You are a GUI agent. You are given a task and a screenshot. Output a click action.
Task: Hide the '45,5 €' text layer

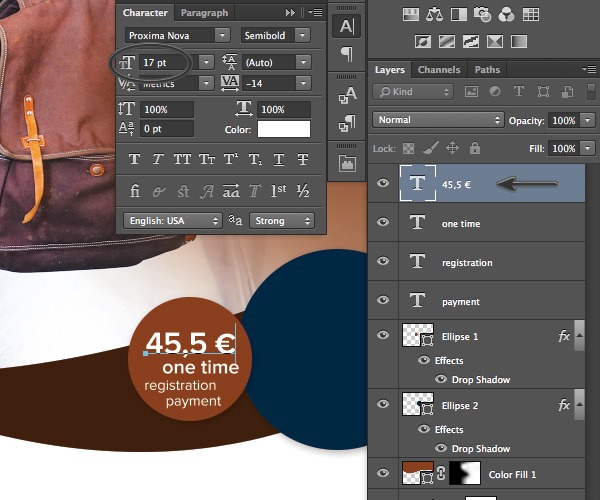(x=383, y=183)
